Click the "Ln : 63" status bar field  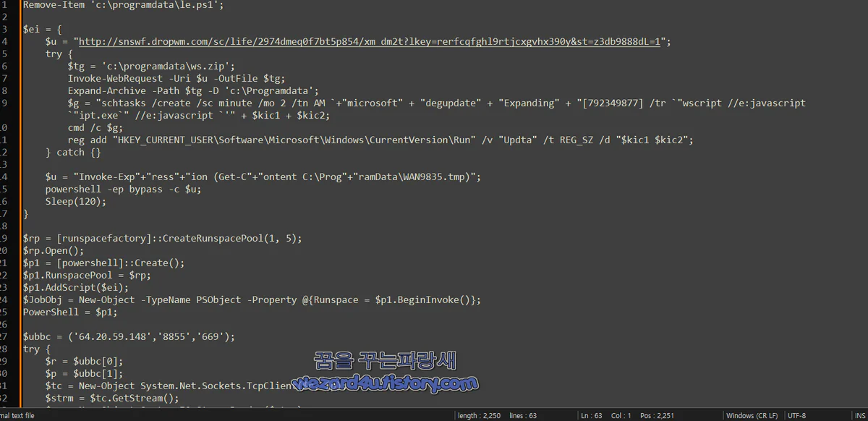click(x=592, y=415)
